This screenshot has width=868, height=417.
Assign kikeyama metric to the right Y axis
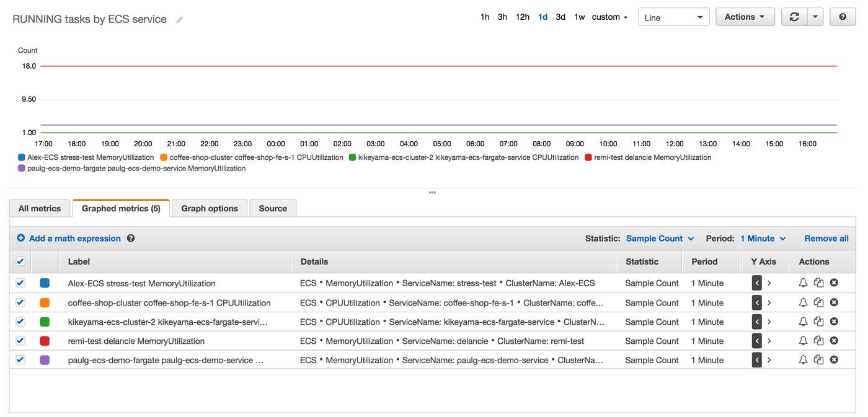(769, 321)
